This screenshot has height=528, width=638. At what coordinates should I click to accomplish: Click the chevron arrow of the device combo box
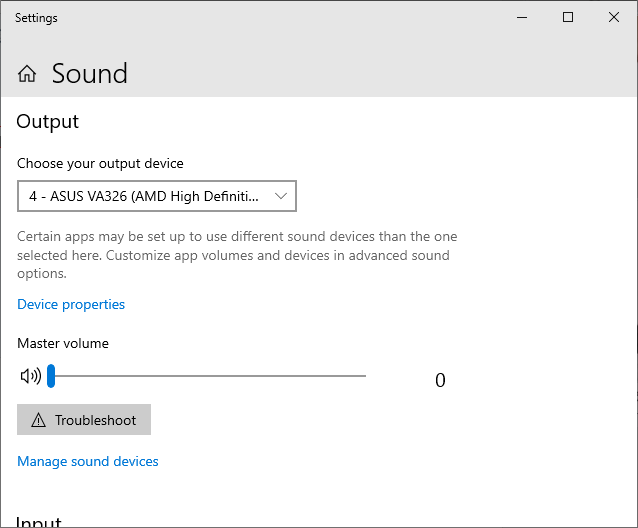coord(281,196)
